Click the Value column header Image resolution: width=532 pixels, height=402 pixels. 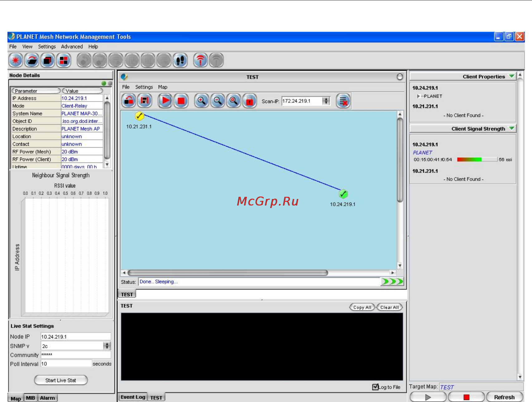(82, 91)
